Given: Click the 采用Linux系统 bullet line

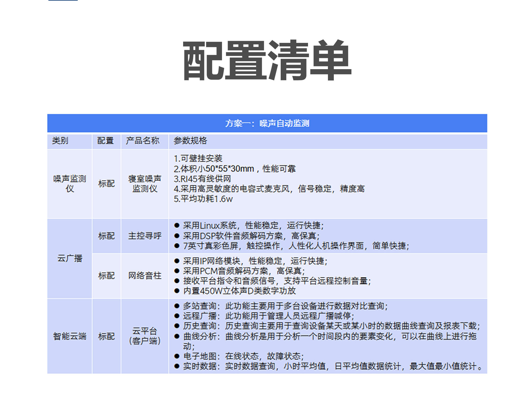Looking at the screenshot, I should [x=253, y=226].
